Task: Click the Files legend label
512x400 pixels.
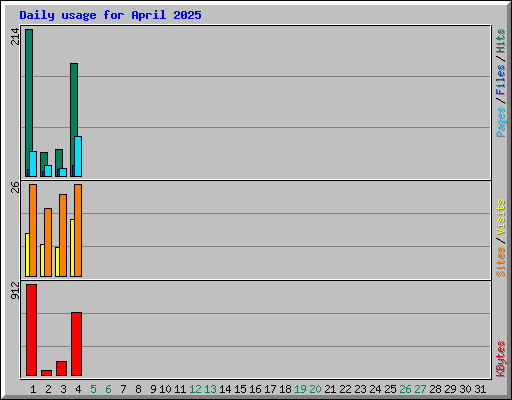Action: [501, 80]
